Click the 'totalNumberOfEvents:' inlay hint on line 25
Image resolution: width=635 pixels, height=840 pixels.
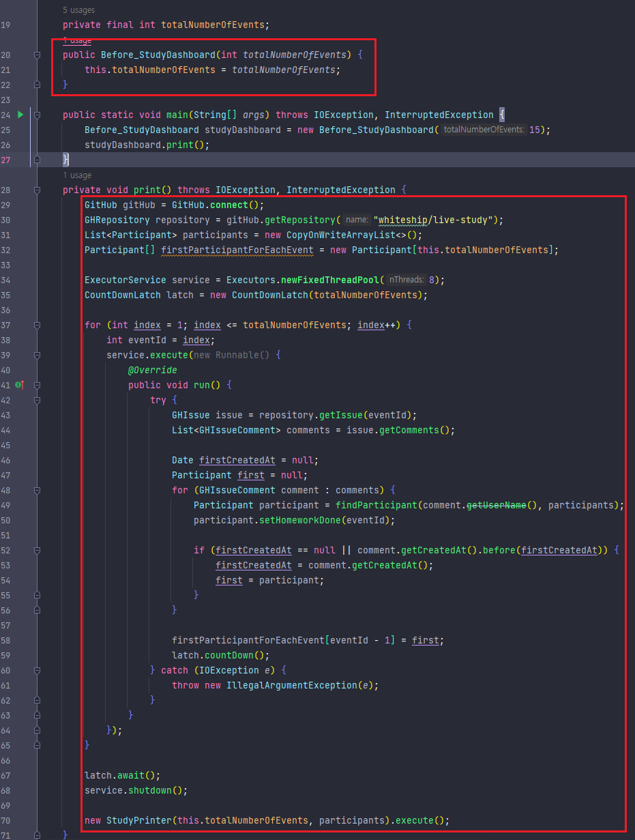coord(484,130)
